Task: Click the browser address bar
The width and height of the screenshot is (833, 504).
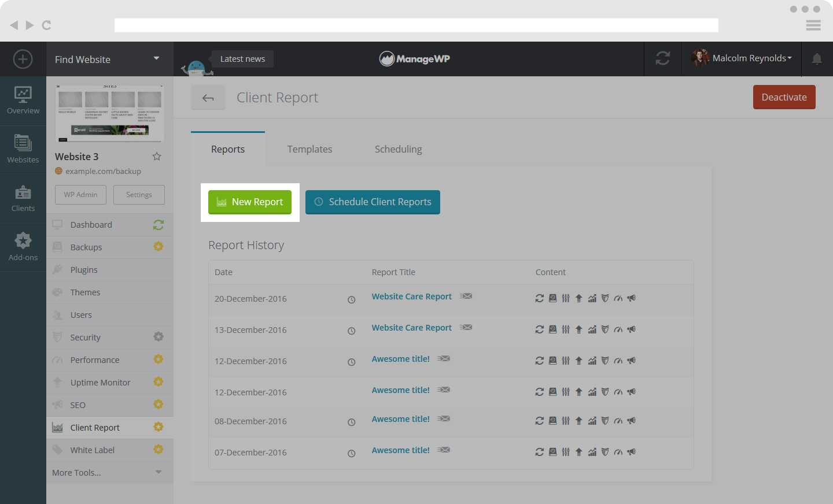Action: point(417,25)
